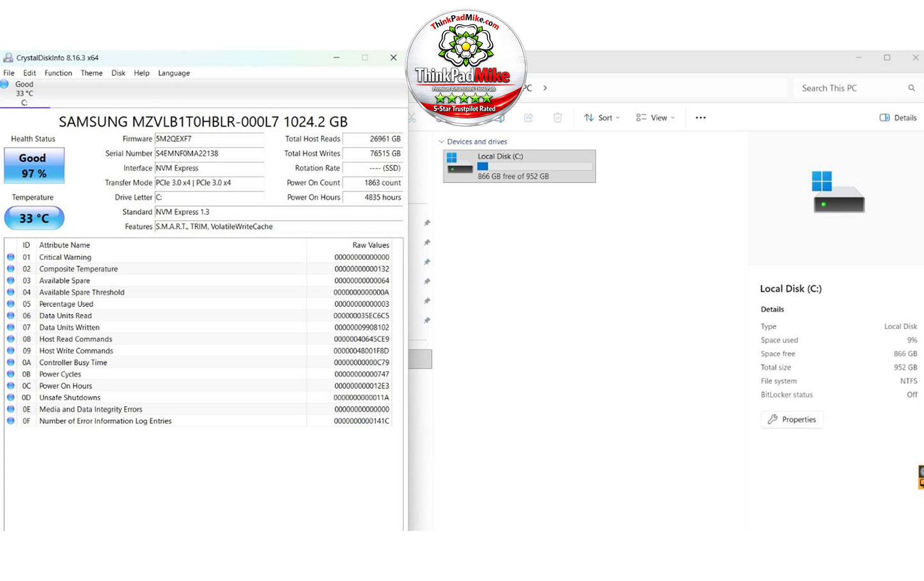Click the blue status dot for Controller Busy Time
924x581 pixels.
coord(11,362)
